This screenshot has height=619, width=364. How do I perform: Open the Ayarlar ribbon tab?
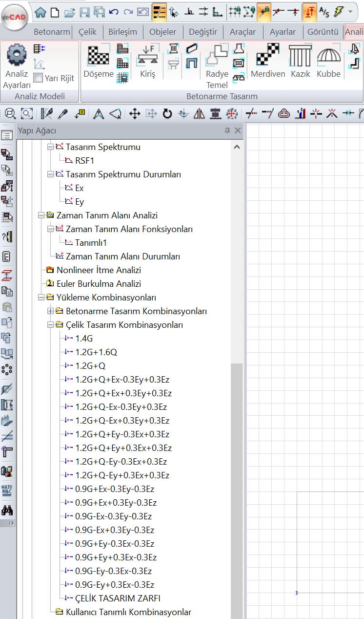coord(283,32)
